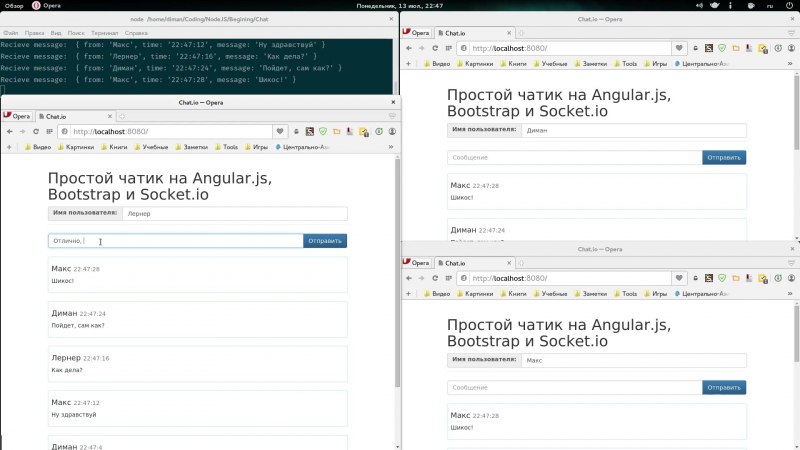The height and width of the screenshot is (450, 800).
Task: Open the power menu in top panel
Action: coord(789,6)
